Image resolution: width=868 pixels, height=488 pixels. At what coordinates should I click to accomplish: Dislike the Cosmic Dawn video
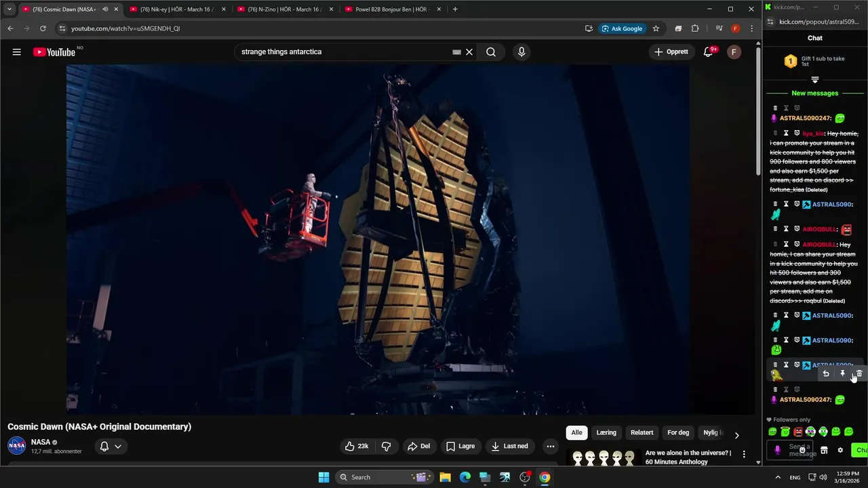pos(386,446)
